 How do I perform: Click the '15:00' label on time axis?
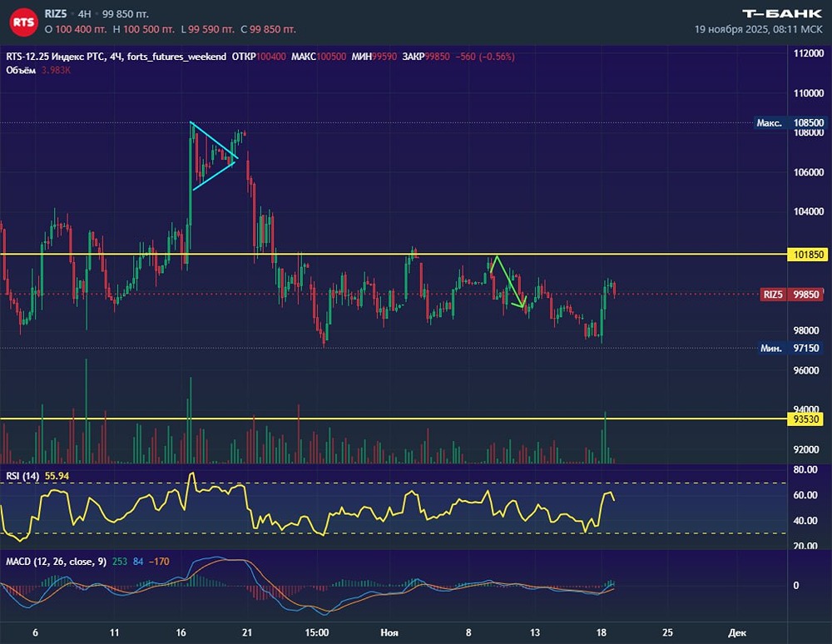click(x=317, y=632)
